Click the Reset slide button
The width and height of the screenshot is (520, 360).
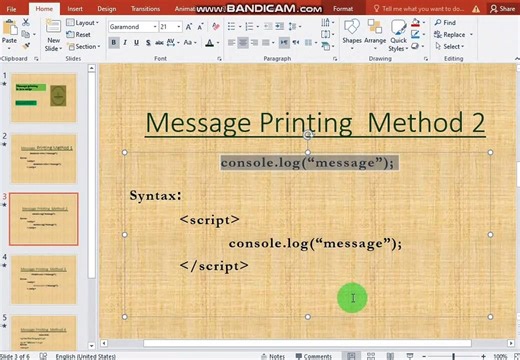point(78,35)
